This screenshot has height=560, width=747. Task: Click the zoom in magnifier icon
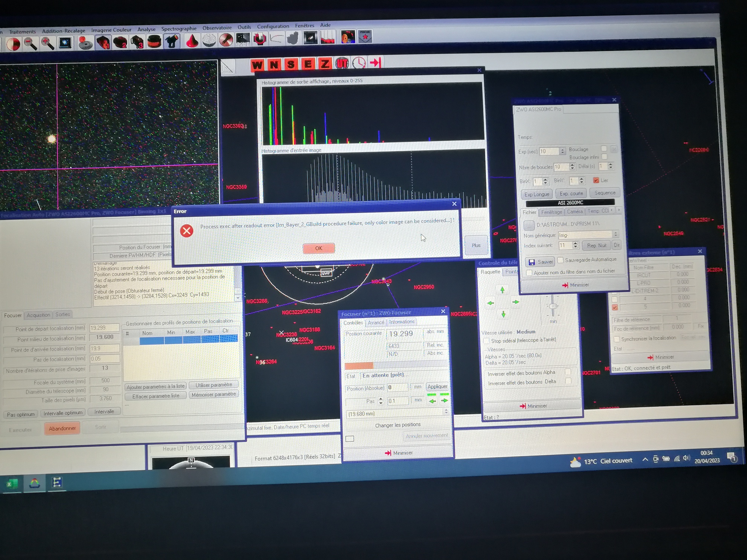click(47, 44)
